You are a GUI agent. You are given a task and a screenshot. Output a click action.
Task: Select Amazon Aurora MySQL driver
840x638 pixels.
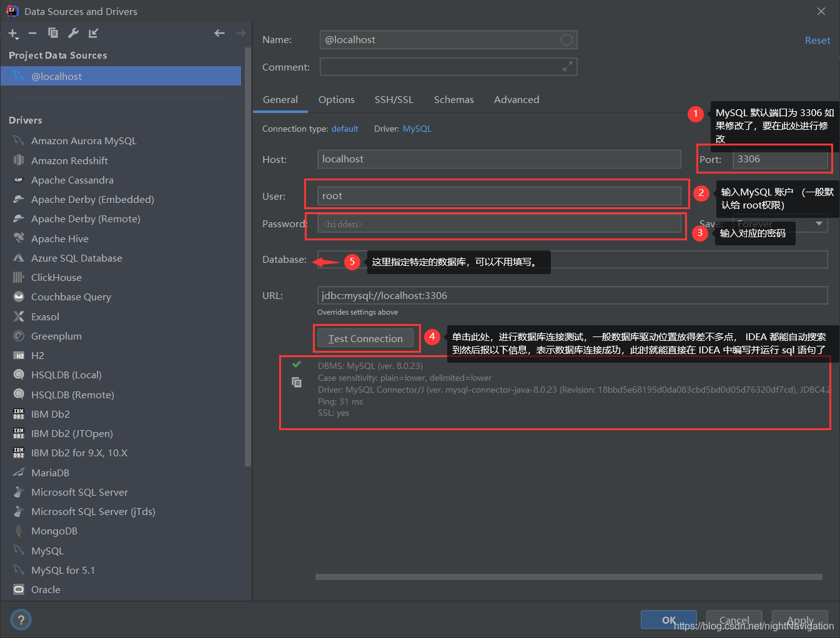pos(84,141)
